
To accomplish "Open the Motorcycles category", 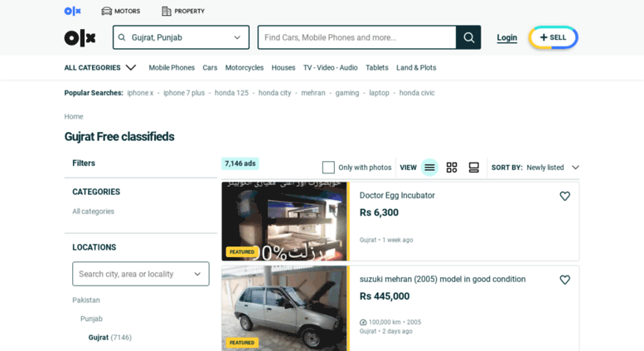I will [245, 67].
